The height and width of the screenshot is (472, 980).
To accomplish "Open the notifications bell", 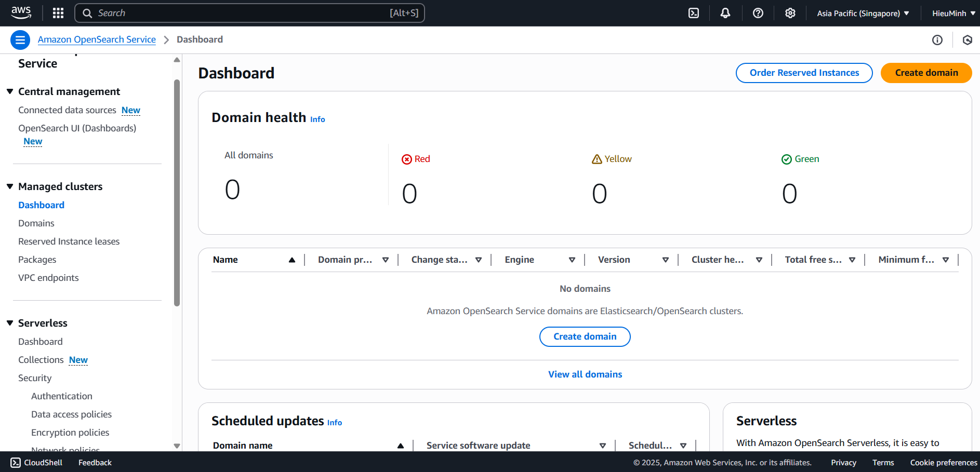I will click(x=725, y=13).
